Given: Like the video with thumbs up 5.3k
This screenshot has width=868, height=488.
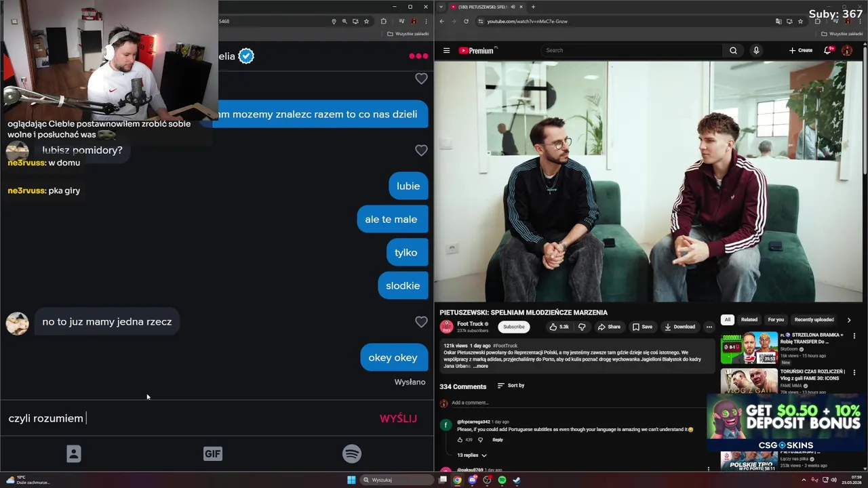Looking at the screenshot, I should point(559,327).
